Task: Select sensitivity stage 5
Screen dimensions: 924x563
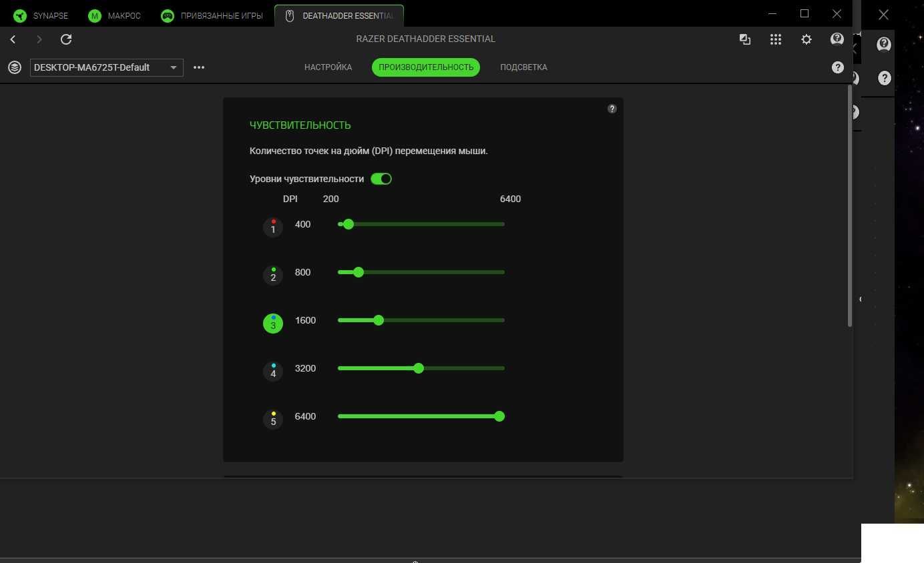Action: point(273,420)
